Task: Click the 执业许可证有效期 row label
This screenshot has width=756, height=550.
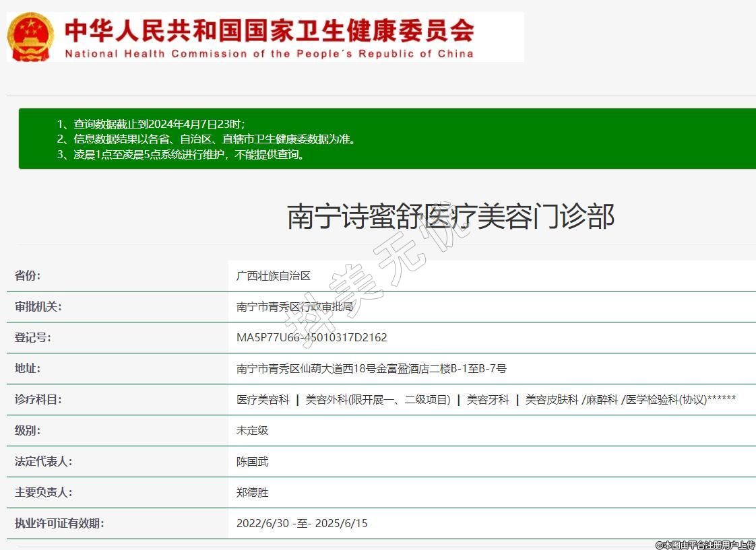Action: click(x=59, y=524)
